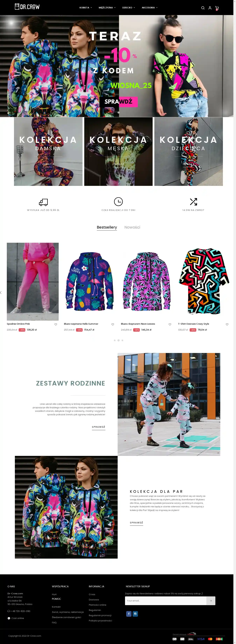Select the Bestsellery tab
The height and width of the screenshot is (644, 236).
107,227
